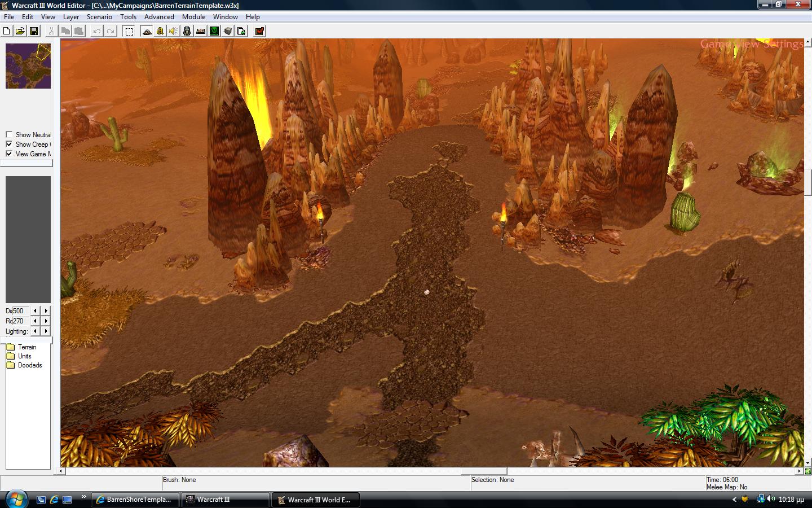This screenshot has height=508, width=812.
Task: Click 'Brush: None' status bar text
Action: tap(179, 480)
